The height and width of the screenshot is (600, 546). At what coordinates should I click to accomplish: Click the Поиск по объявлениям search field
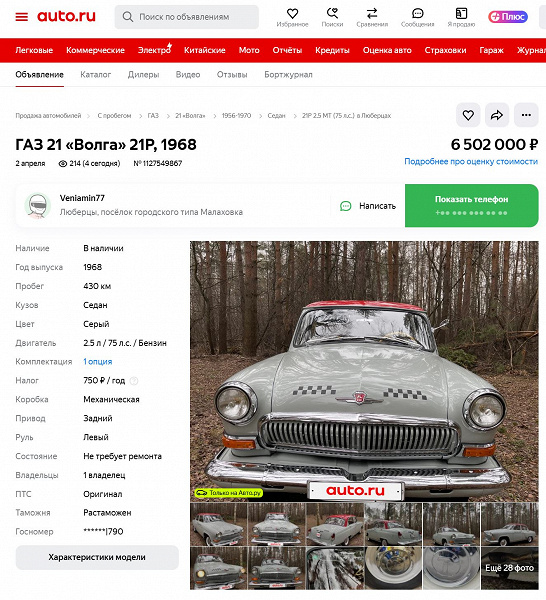(187, 17)
